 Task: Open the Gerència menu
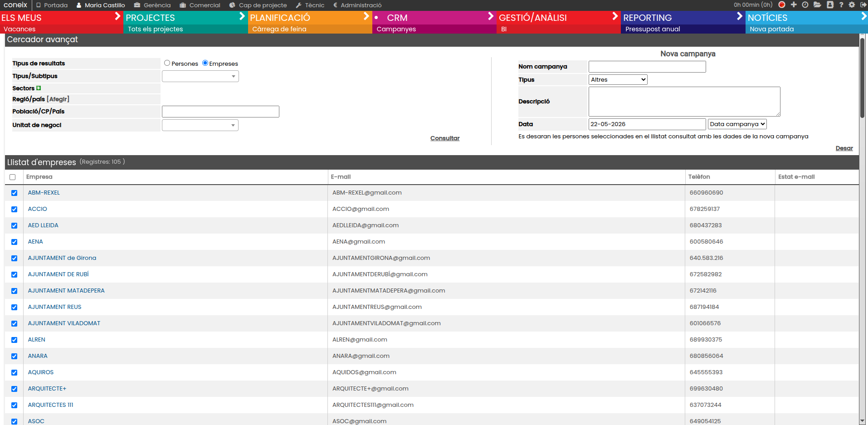click(153, 5)
